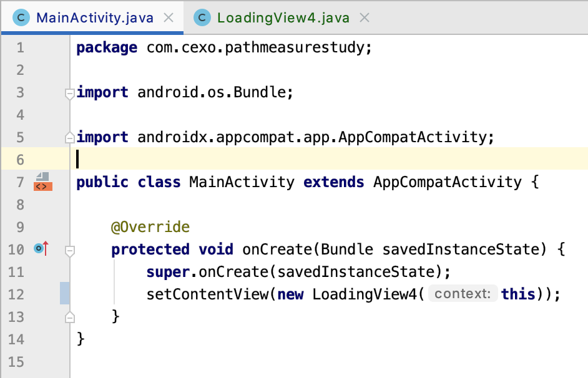The image size is (588, 378).
Task: Click the class icon on LoadingView4.java tab
Action: [x=202, y=17]
